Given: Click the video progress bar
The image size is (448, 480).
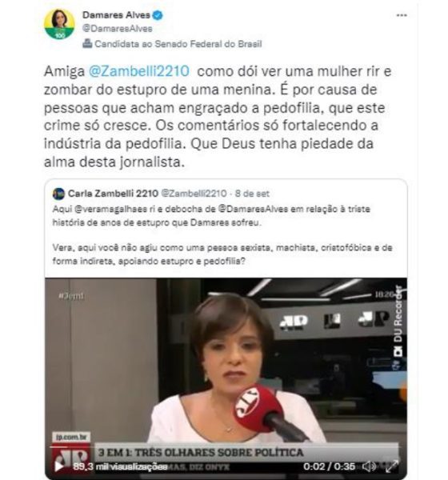Looking at the screenshot, I should click(226, 446).
